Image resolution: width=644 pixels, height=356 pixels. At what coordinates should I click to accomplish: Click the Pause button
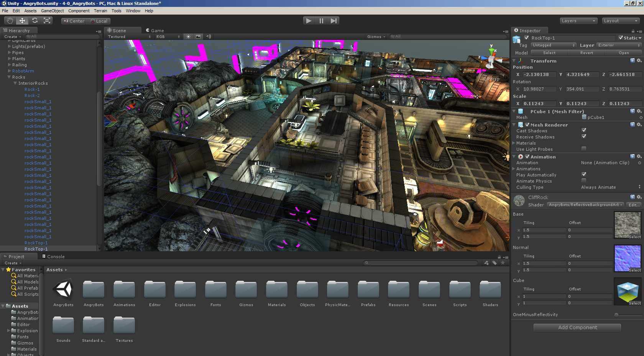321,21
